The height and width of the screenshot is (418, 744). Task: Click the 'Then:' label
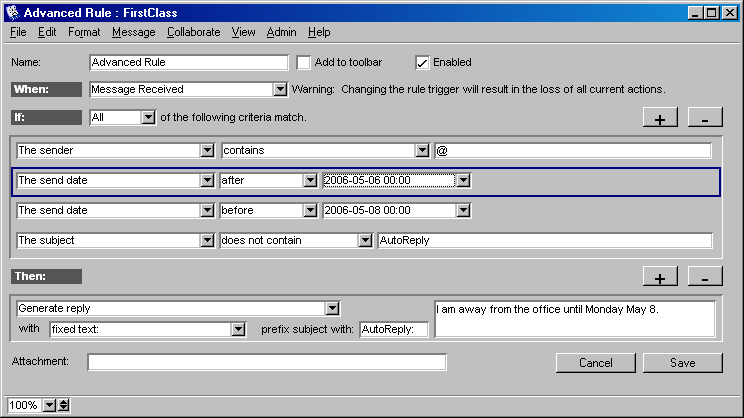(x=46, y=276)
